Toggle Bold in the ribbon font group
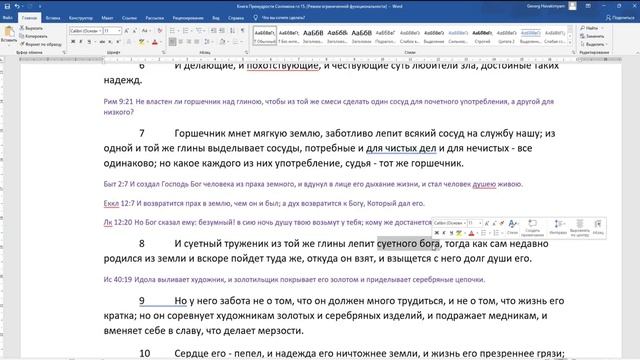The image size is (640, 360). tap(73, 42)
